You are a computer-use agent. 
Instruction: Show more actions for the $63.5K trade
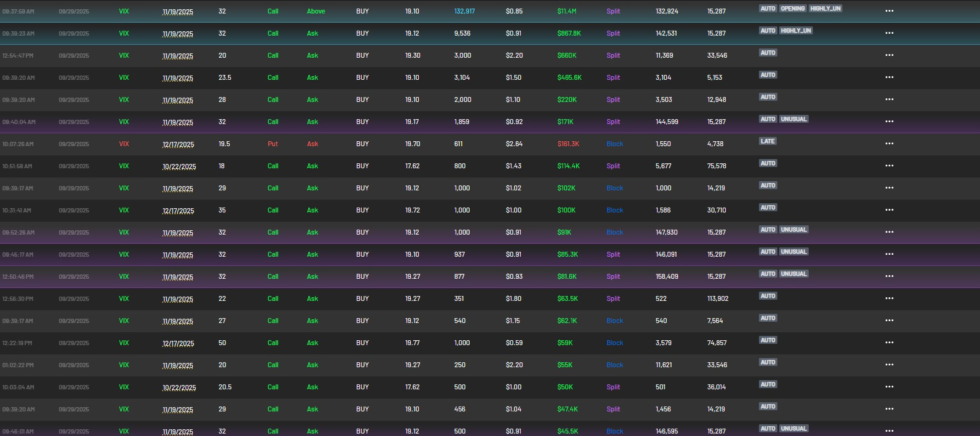(889, 298)
